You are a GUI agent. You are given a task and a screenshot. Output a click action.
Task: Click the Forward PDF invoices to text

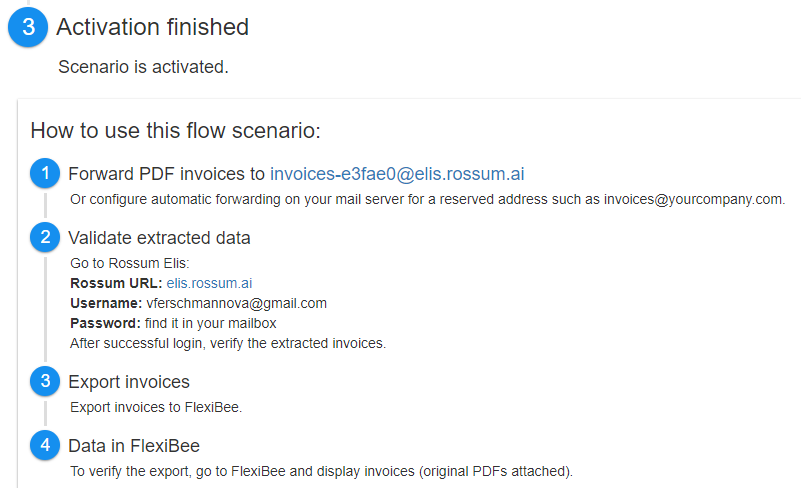[x=167, y=174]
